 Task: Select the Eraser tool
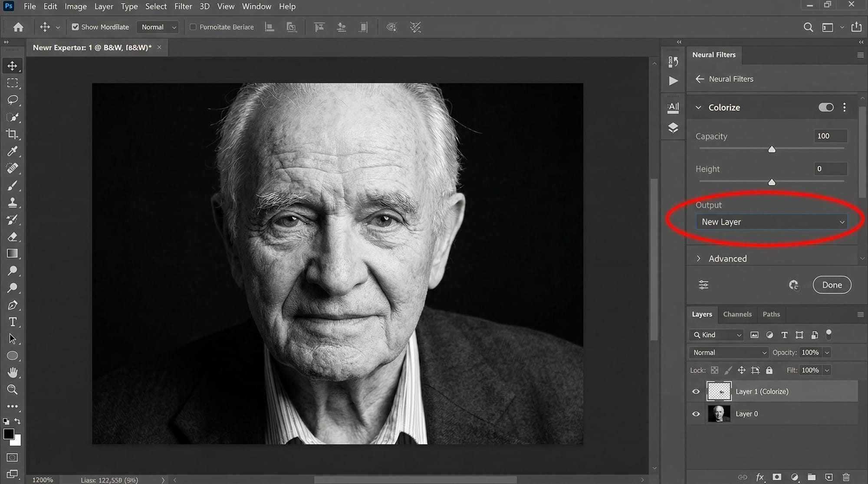pos(12,237)
